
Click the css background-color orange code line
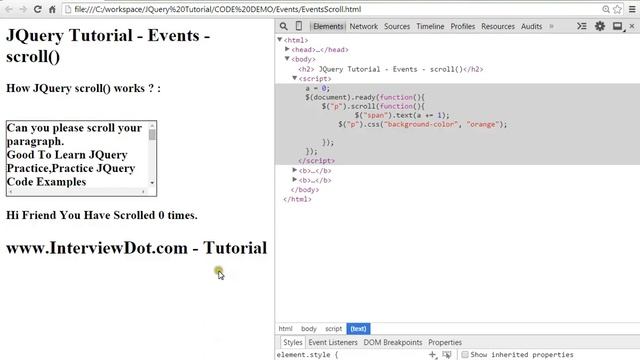pyautogui.click(x=422, y=124)
